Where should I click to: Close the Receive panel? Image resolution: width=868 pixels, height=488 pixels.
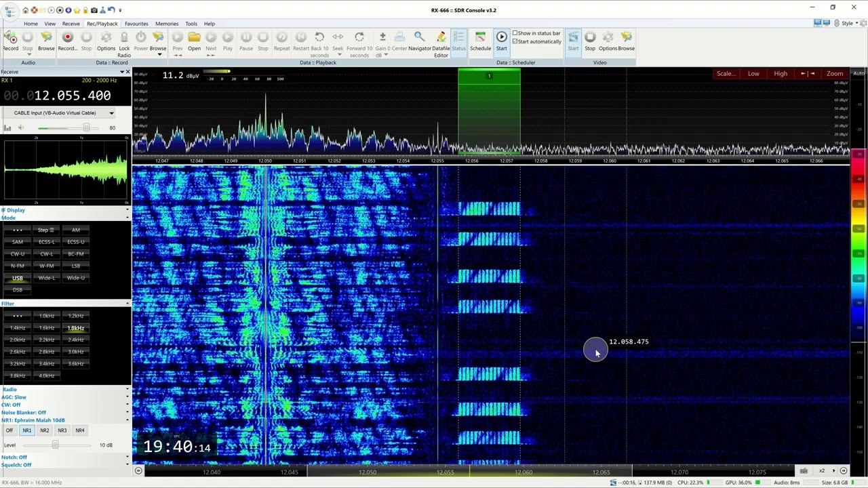point(127,72)
